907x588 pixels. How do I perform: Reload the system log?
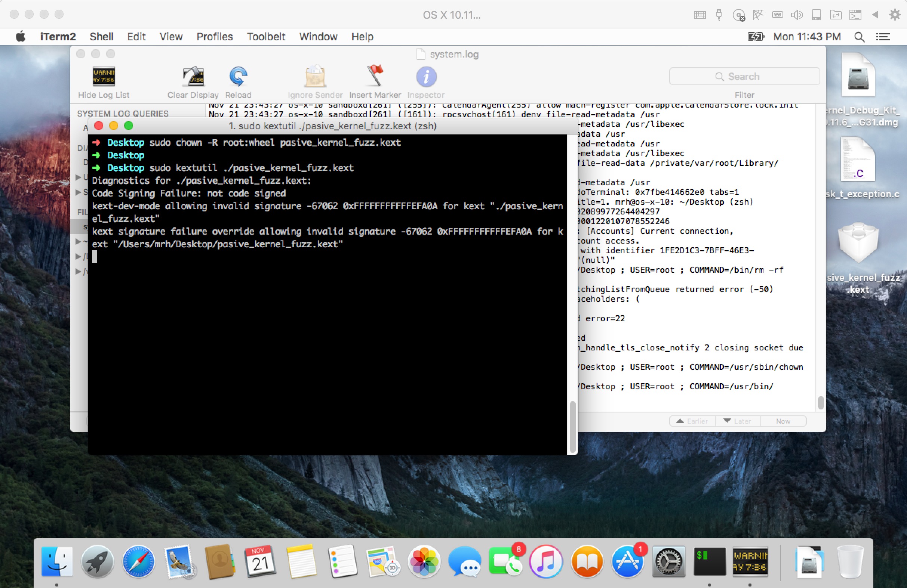tap(238, 77)
